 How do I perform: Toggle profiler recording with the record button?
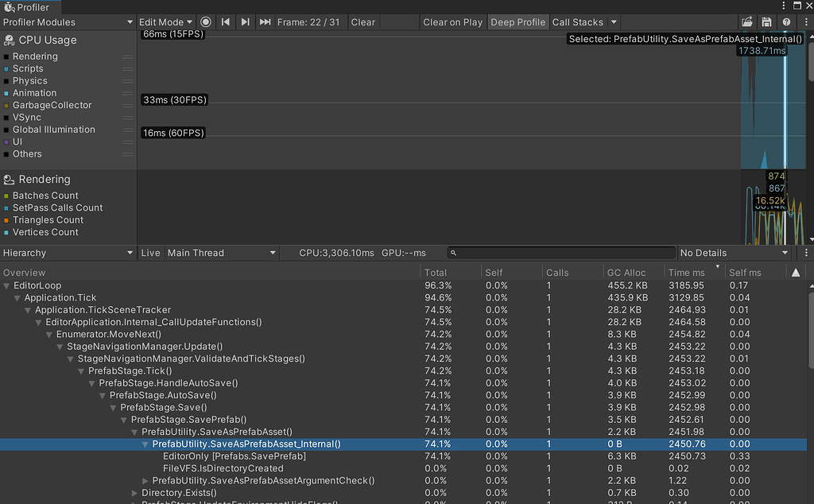pos(206,22)
